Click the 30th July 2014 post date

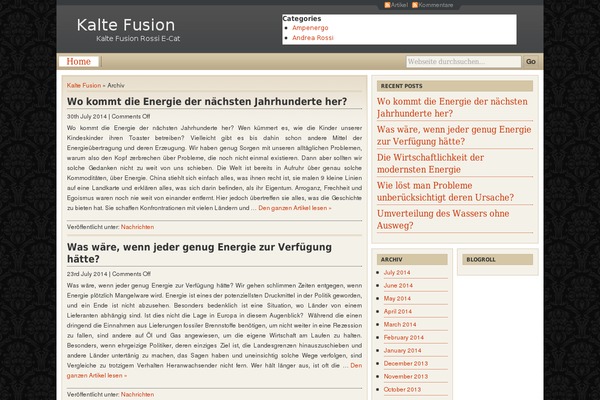point(87,116)
